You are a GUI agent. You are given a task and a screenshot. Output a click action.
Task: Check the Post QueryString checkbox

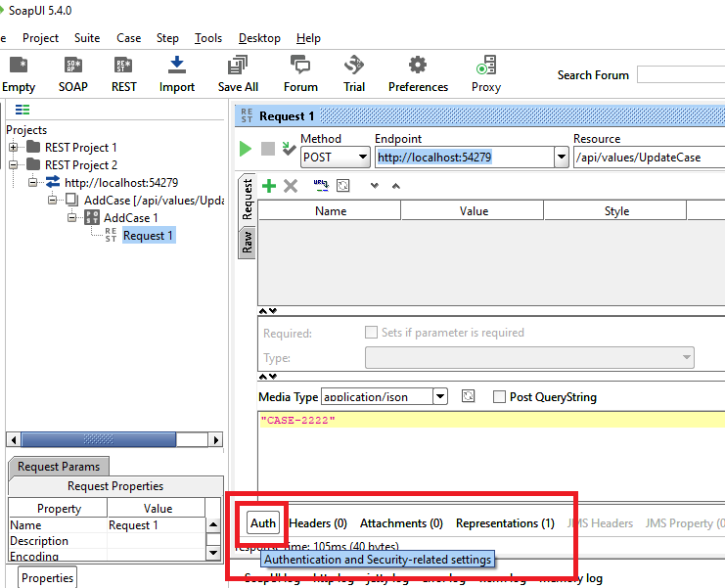point(499,397)
